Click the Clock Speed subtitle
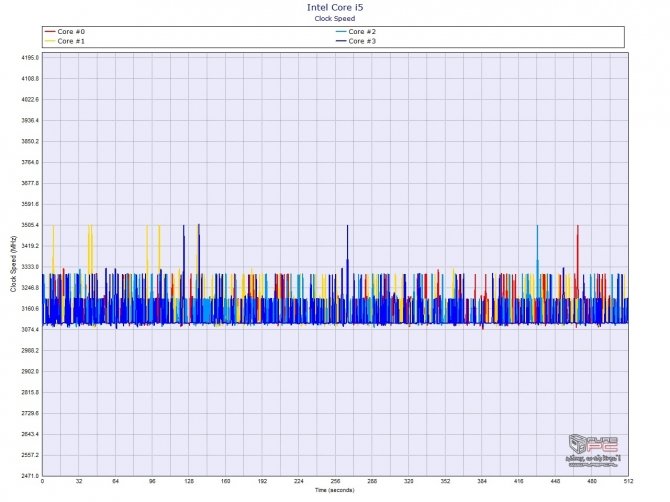The width and height of the screenshot is (670, 502). (335, 18)
